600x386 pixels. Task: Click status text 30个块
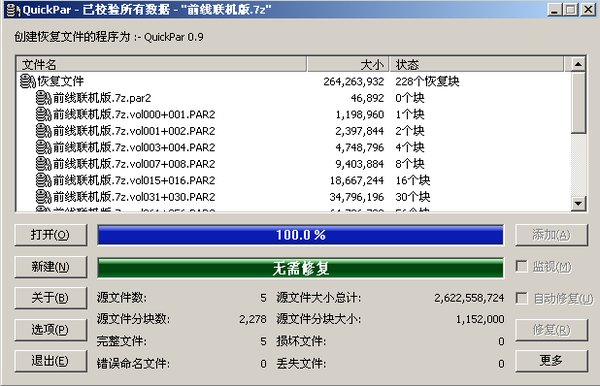pos(412,197)
